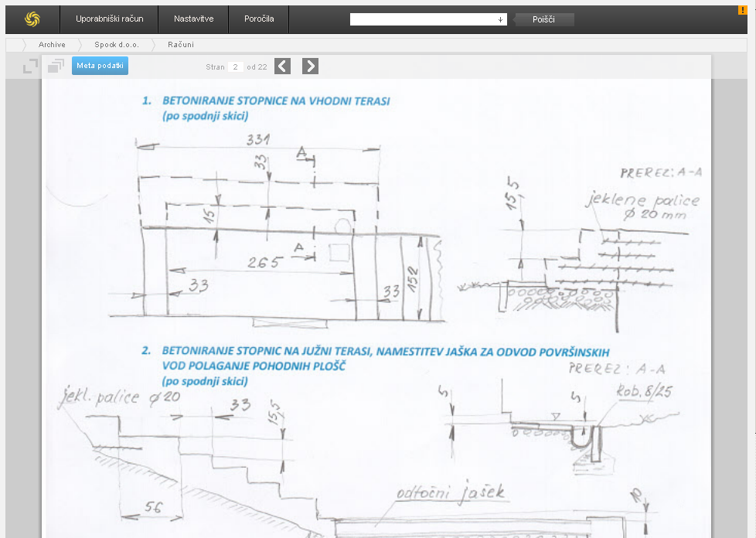Expand the document to fullscreen
This screenshot has width=756, height=538.
coord(30,66)
